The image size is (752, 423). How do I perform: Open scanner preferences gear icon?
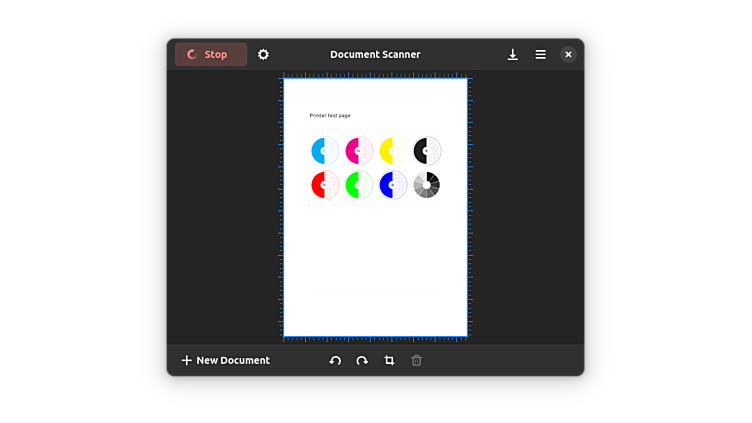pos(263,54)
